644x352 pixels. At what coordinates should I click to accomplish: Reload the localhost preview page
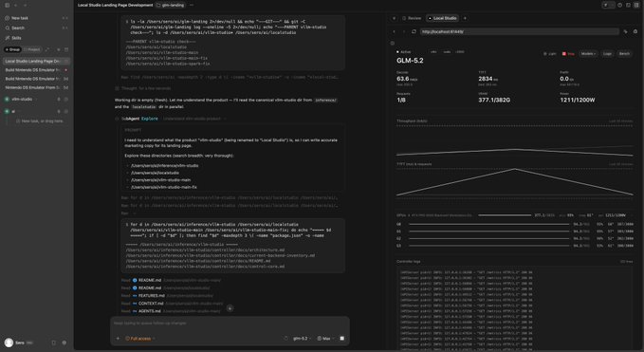414,31
